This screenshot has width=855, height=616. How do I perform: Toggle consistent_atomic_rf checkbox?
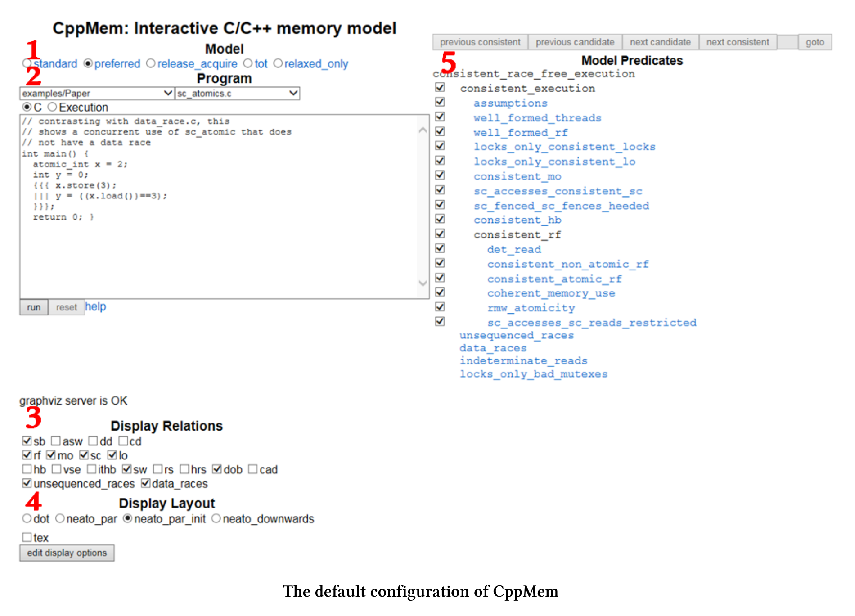point(440,278)
